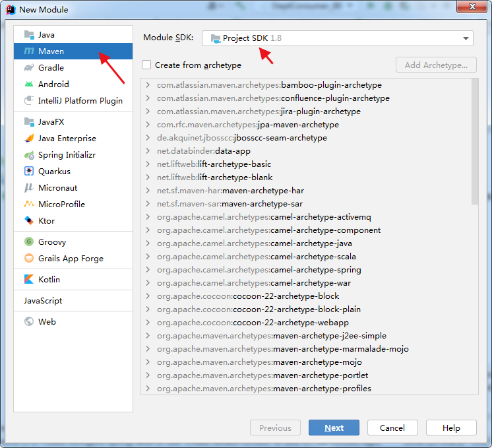
Task: Click the IntelliJ IDEA logo in title bar
Action: point(11,10)
